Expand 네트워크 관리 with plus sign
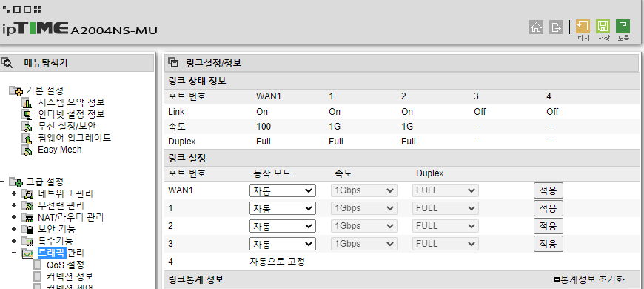 [14, 193]
